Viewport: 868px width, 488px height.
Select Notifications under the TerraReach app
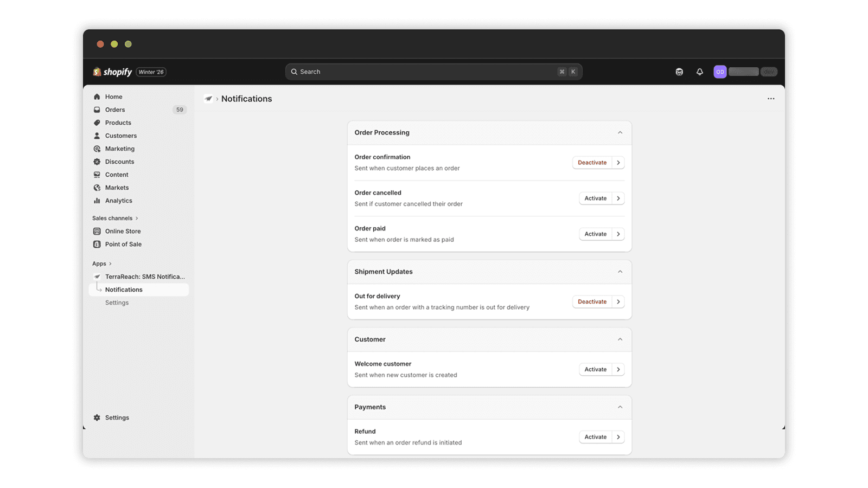(124, 290)
